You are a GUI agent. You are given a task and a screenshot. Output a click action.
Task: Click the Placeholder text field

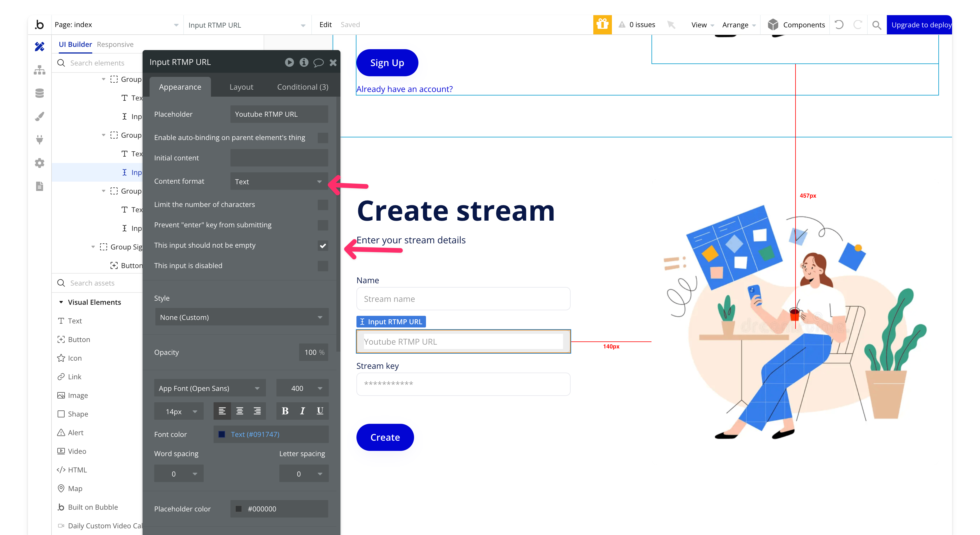click(279, 114)
